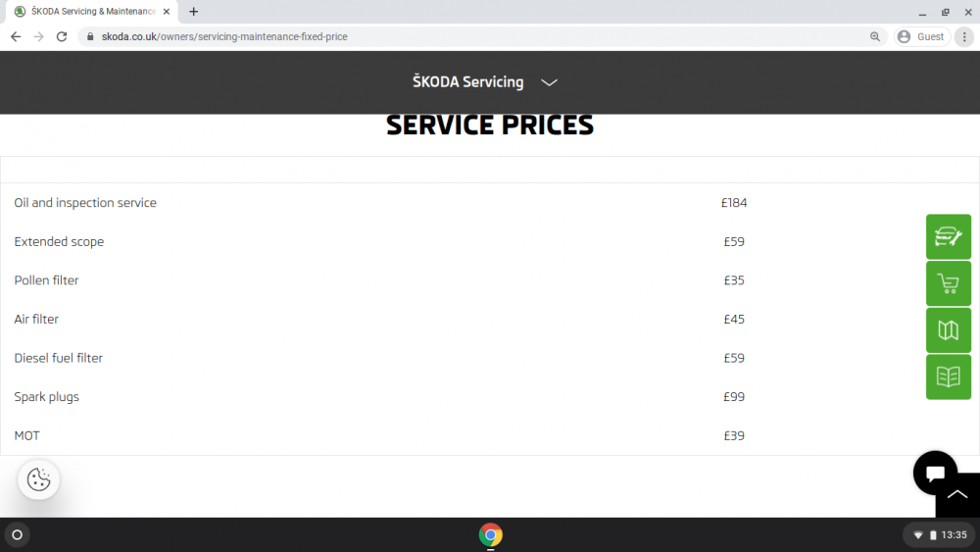Click the £39 MOT price
This screenshot has height=552, width=980.
734,435
